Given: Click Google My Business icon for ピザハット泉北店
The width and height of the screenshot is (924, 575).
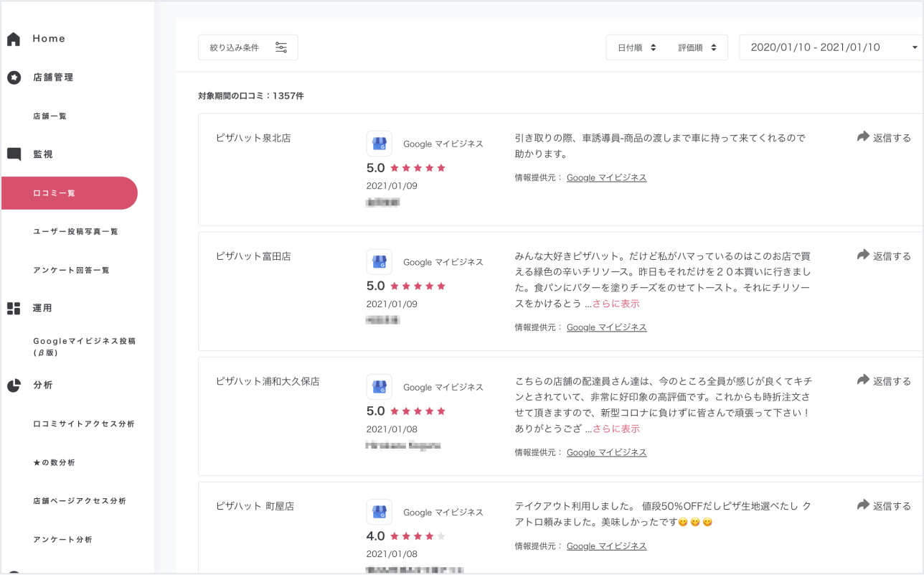Looking at the screenshot, I should [379, 144].
